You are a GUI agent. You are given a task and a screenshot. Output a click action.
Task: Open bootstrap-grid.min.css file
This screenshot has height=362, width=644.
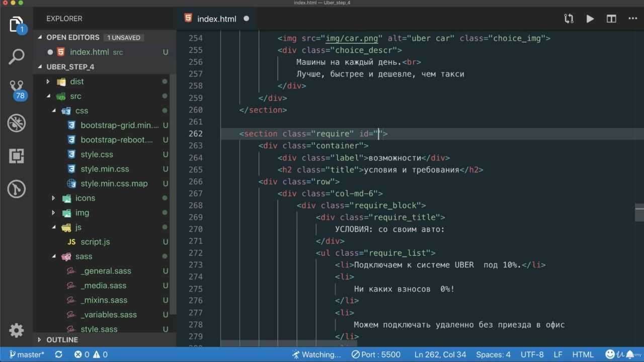pyautogui.click(x=119, y=125)
